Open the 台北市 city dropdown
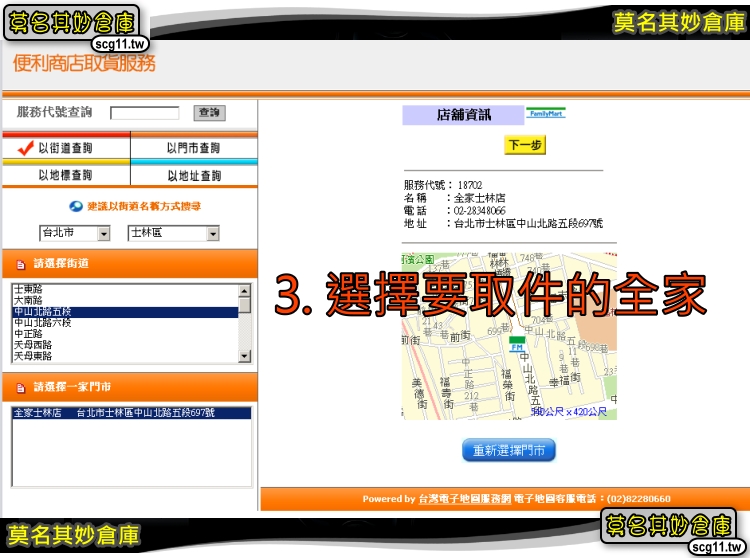 tap(75, 233)
